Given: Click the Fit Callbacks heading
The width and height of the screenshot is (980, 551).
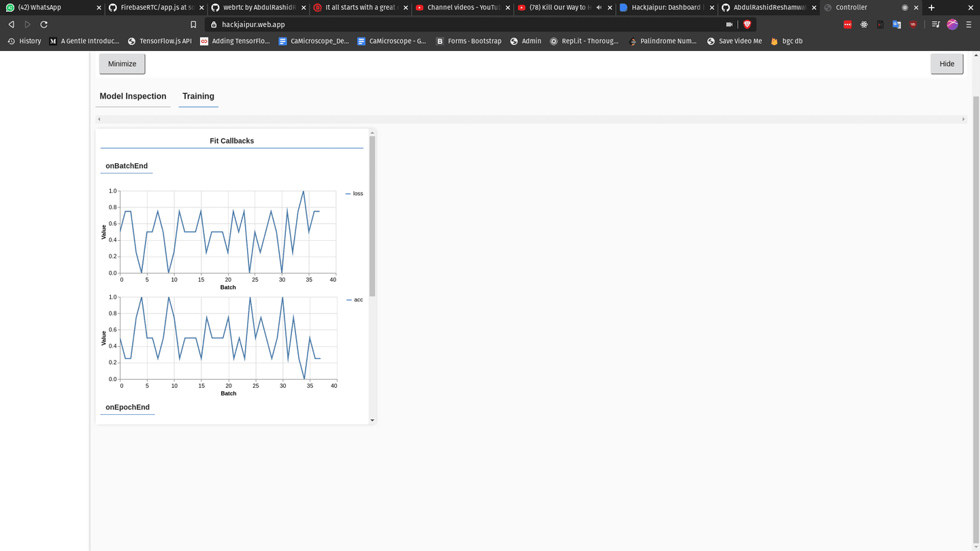Looking at the screenshot, I should (x=231, y=141).
